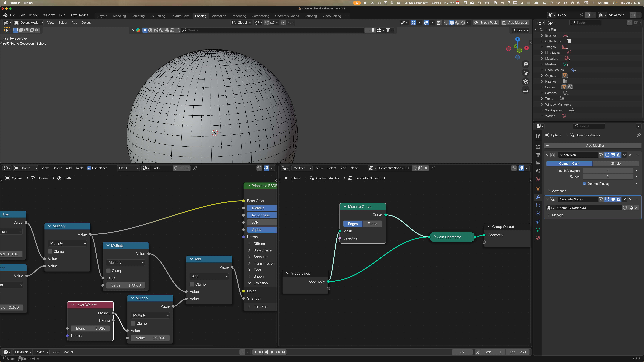Click the Levels Viewport value field
Screen dimensions: 644x362
pyautogui.click(x=608, y=171)
